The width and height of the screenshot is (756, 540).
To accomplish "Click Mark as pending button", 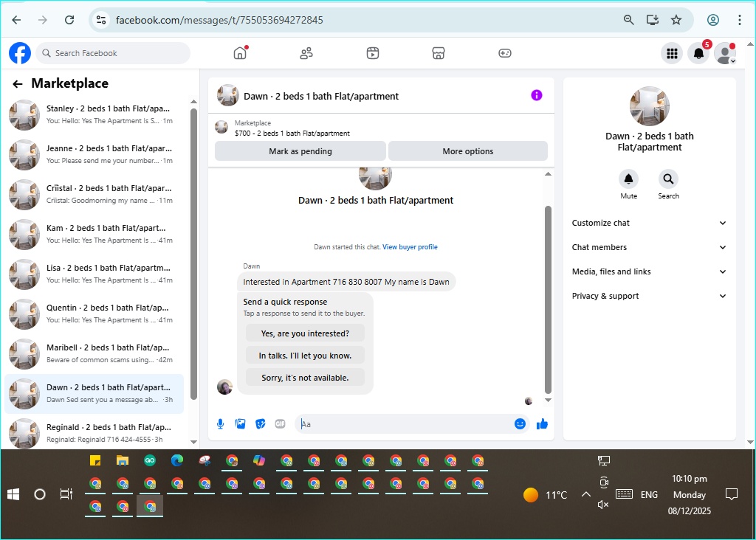I will 300,151.
